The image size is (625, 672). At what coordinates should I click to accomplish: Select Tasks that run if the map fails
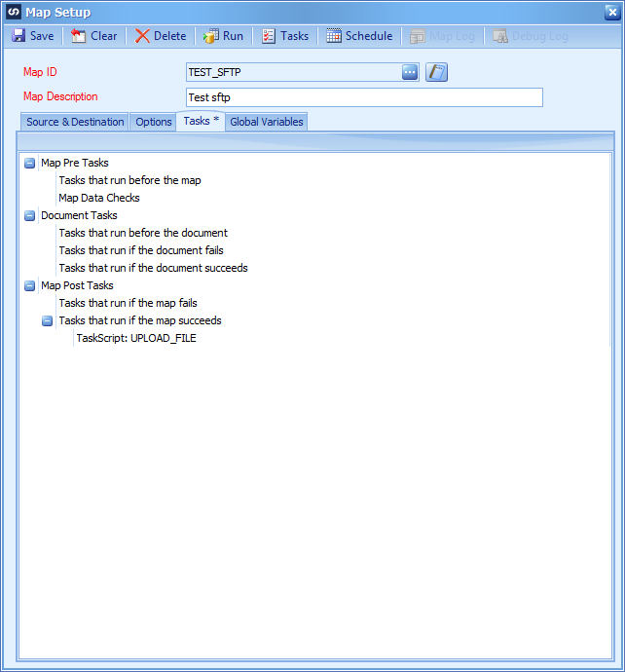tap(128, 304)
